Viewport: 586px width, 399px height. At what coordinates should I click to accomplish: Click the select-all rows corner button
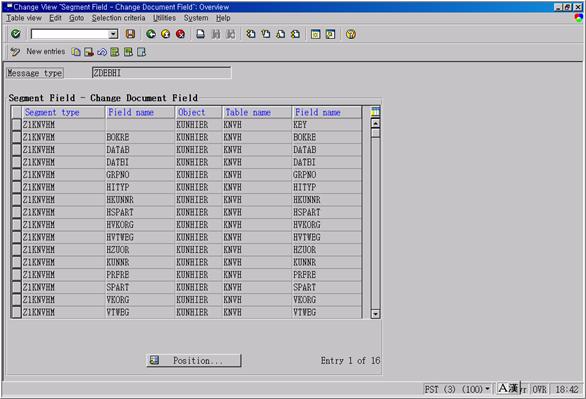pyautogui.click(x=16, y=112)
